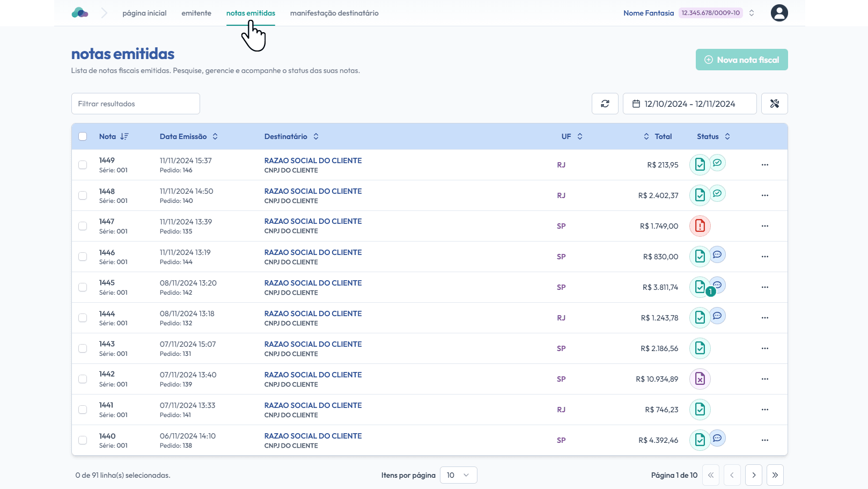Select the checkbox for nota 1446
The height and width of the screenshot is (489, 868).
pyautogui.click(x=83, y=257)
